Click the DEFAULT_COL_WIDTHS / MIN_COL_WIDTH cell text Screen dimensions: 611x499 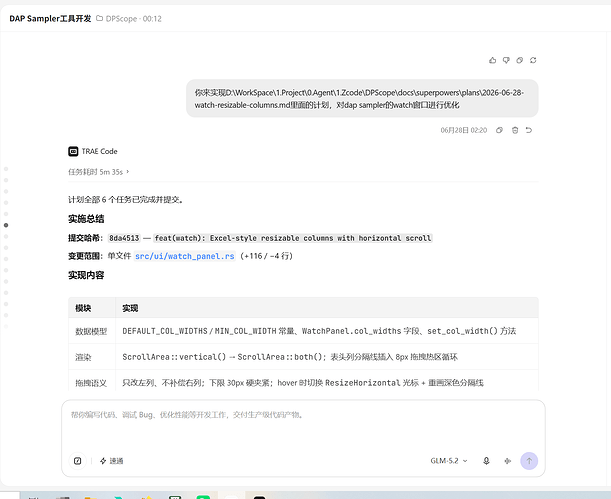pyautogui.click(x=319, y=331)
